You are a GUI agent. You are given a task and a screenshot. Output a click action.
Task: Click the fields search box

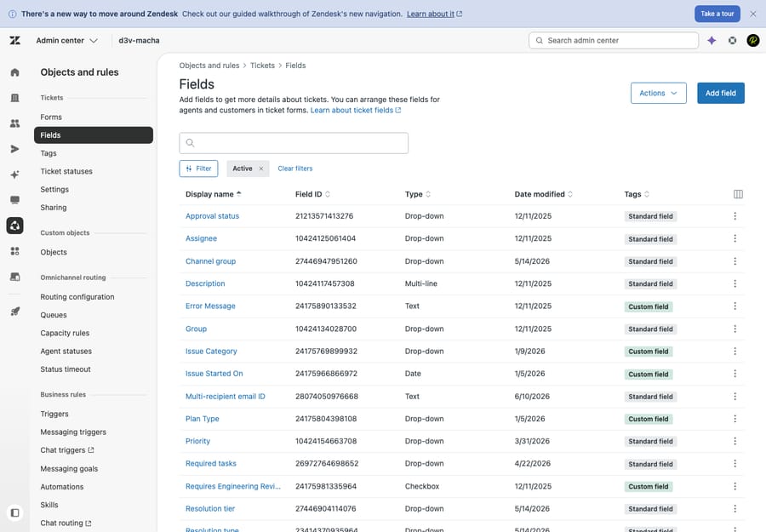click(x=294, y=143)
